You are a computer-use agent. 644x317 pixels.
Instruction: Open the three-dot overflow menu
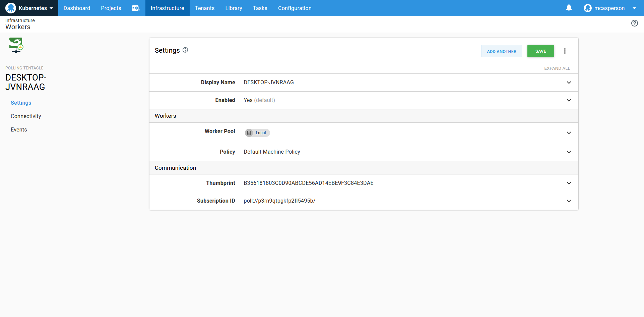tap(565, 51)
